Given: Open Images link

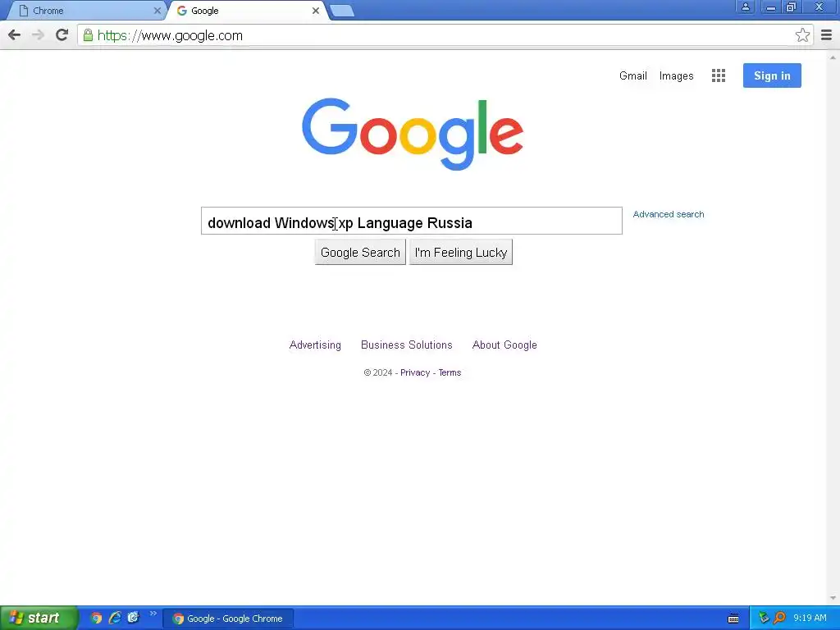Looking at the screenshot, I should (676, 75).
